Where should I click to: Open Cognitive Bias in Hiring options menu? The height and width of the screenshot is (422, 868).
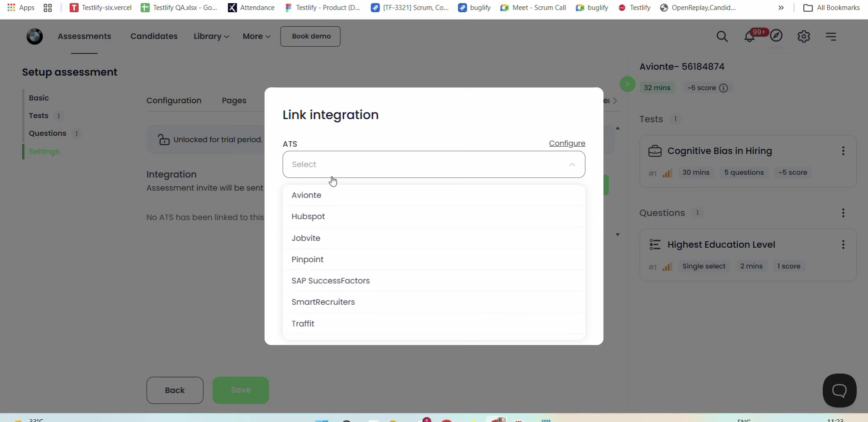(843, 151)
